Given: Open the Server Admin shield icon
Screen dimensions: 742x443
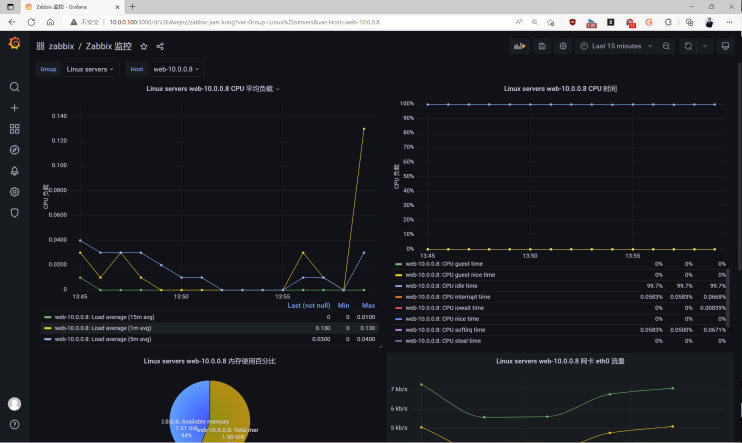Looking at the screenshot, I should [x=15, y=213].
